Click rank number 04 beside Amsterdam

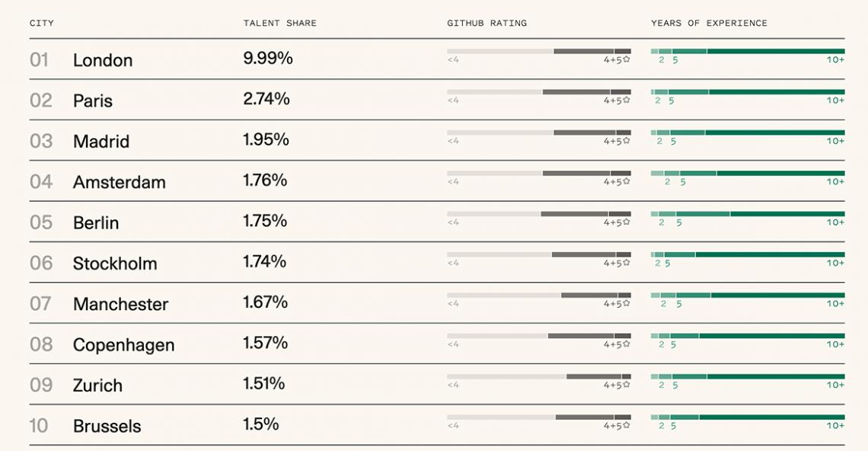click(x=41, y=182)
